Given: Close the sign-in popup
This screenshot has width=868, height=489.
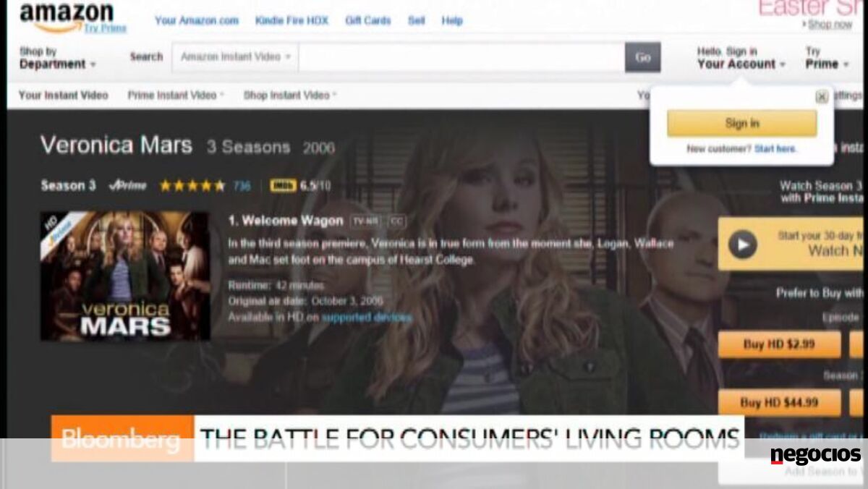Looking at the screenshot, I should tap(822, 96).
